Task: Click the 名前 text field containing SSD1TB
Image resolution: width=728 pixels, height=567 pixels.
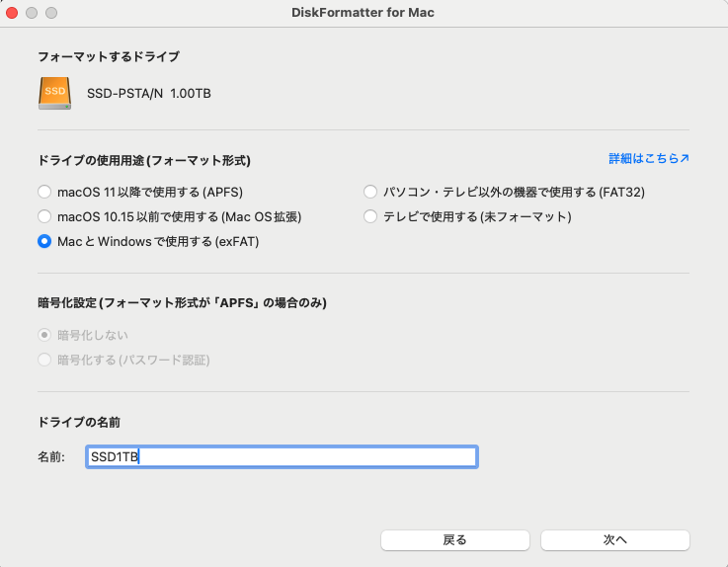Action: tap(282, 456)
